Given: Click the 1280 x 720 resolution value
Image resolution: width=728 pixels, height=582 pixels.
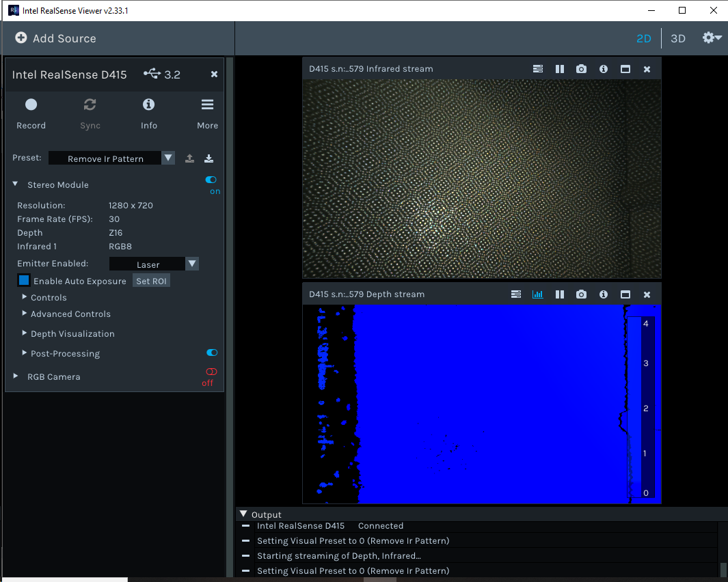Looking at the screenshot, I should point(131,205).
